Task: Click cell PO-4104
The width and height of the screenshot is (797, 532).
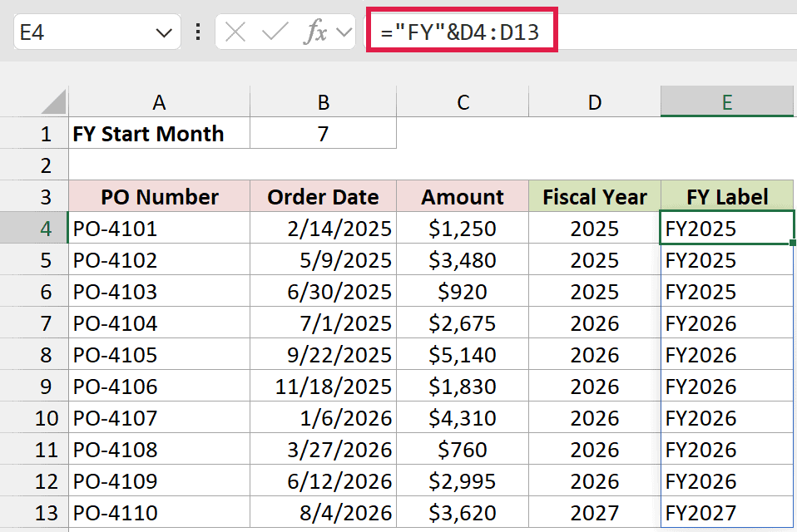Action: point(159,323)
